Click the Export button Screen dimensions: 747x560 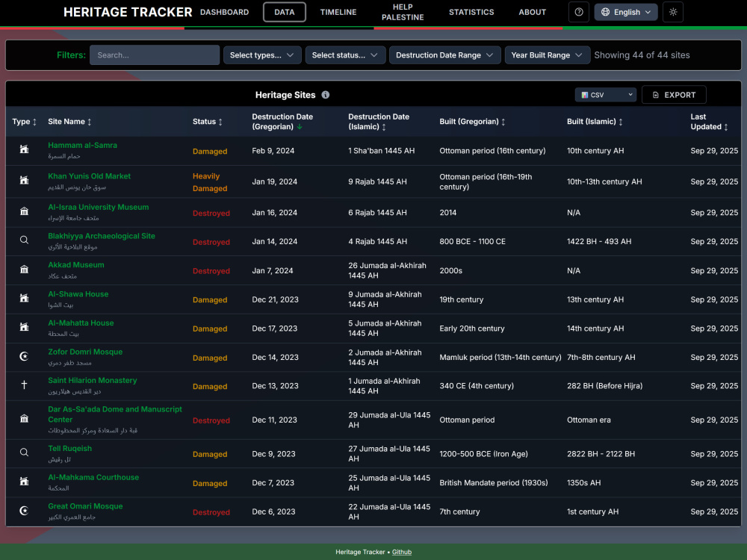[674, 95]
